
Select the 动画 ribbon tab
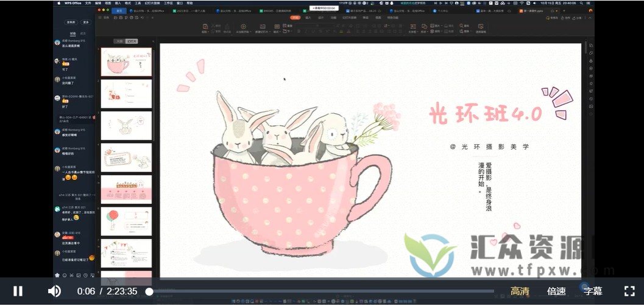pyautogui.click(x=333, y=18)
